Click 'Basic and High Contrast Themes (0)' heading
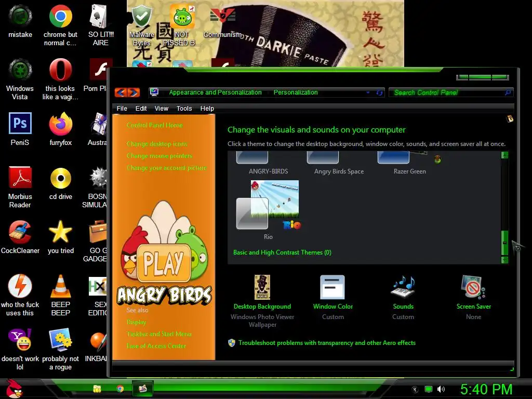 point(282,252)
